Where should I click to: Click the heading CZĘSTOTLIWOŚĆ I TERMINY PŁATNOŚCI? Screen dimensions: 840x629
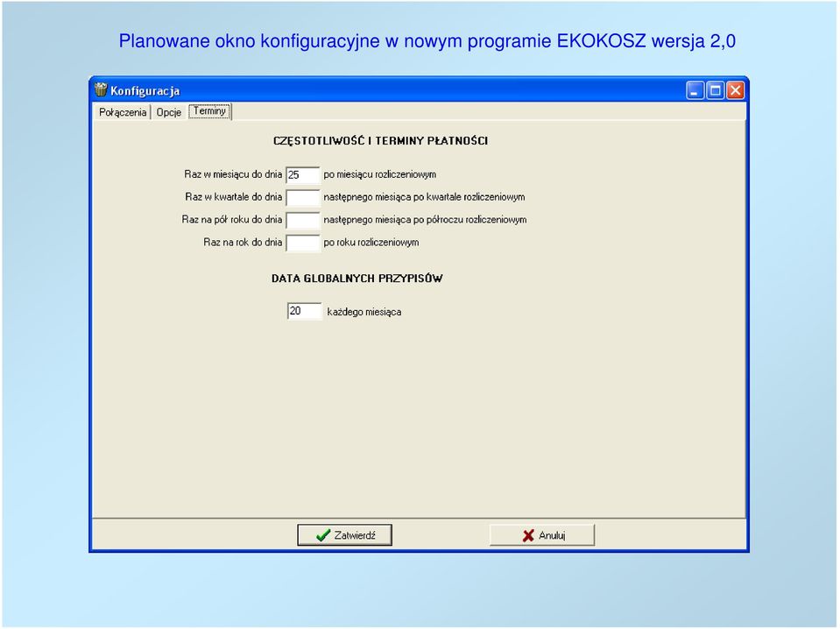coord(380,141)
